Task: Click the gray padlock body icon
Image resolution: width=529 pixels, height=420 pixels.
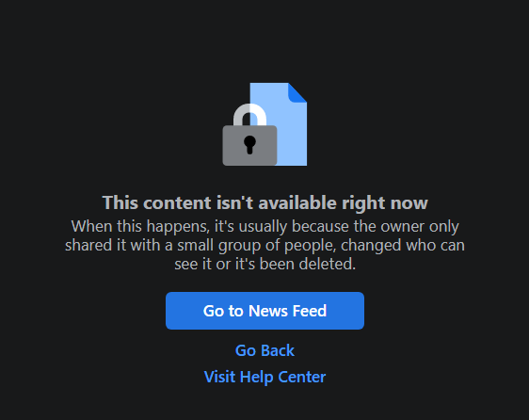Action: point(249,146)
